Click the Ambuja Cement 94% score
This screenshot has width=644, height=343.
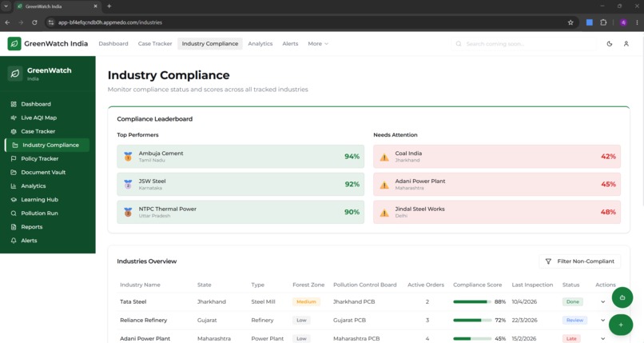pos(352,157)
